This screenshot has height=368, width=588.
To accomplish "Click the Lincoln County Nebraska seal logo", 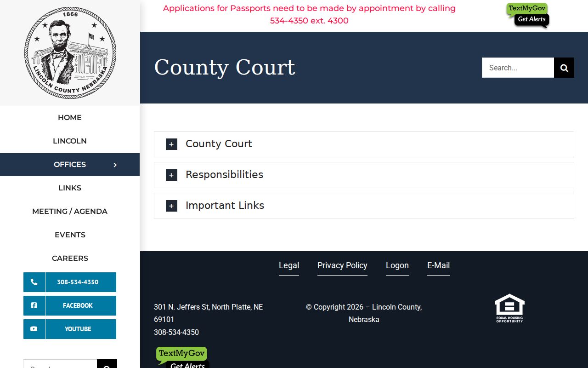I will pos(70,53).
